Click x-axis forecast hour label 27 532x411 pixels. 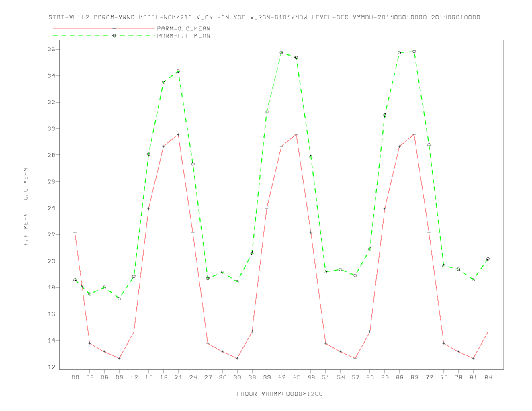pyautogui.click(x=208, y=377)
